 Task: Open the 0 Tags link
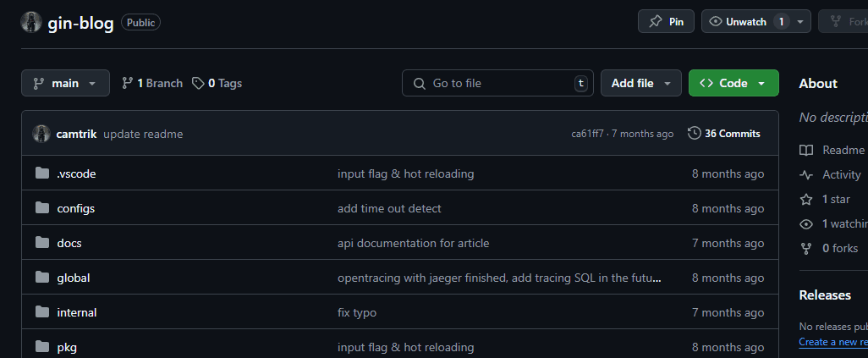point(217,83)
